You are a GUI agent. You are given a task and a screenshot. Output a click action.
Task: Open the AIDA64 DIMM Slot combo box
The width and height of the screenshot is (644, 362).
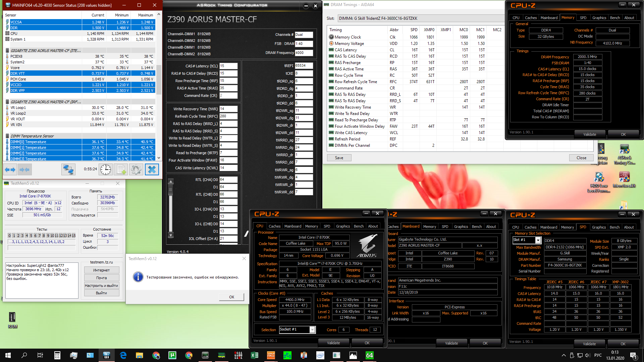click(x=419, y=18)
